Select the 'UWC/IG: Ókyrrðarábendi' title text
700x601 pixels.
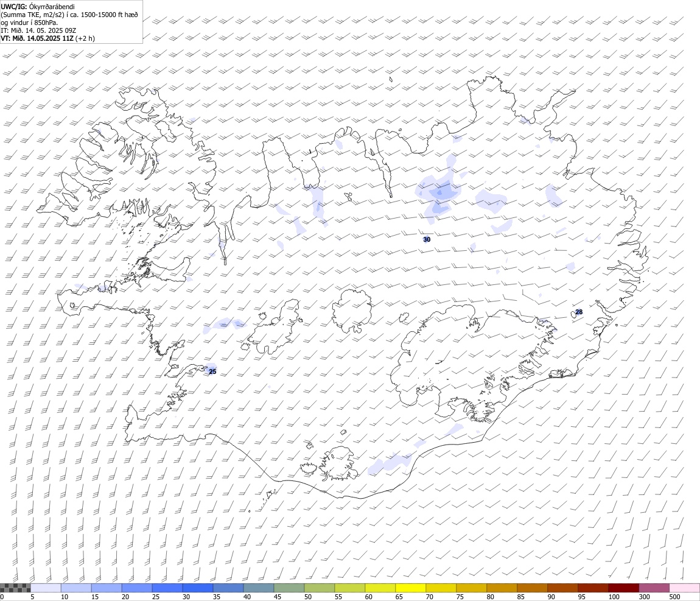38,7
